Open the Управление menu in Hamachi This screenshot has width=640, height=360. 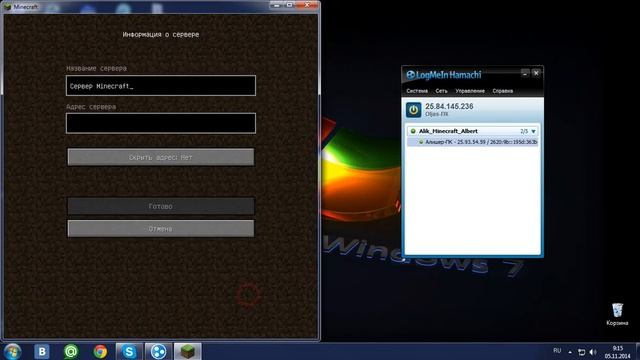(x=470, y=91)
